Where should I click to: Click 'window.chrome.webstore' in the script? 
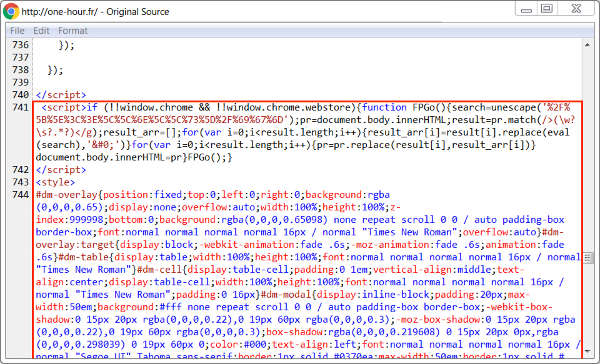click(x=289, y=107)
